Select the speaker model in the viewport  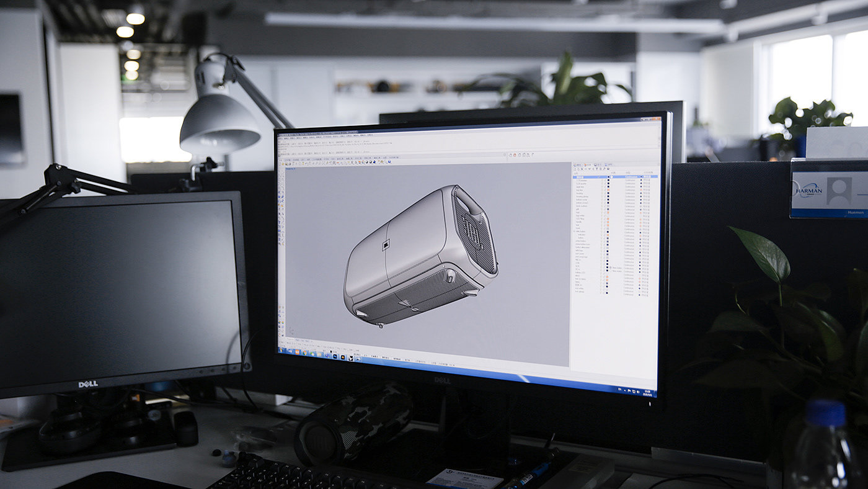(x=420, y=254)
